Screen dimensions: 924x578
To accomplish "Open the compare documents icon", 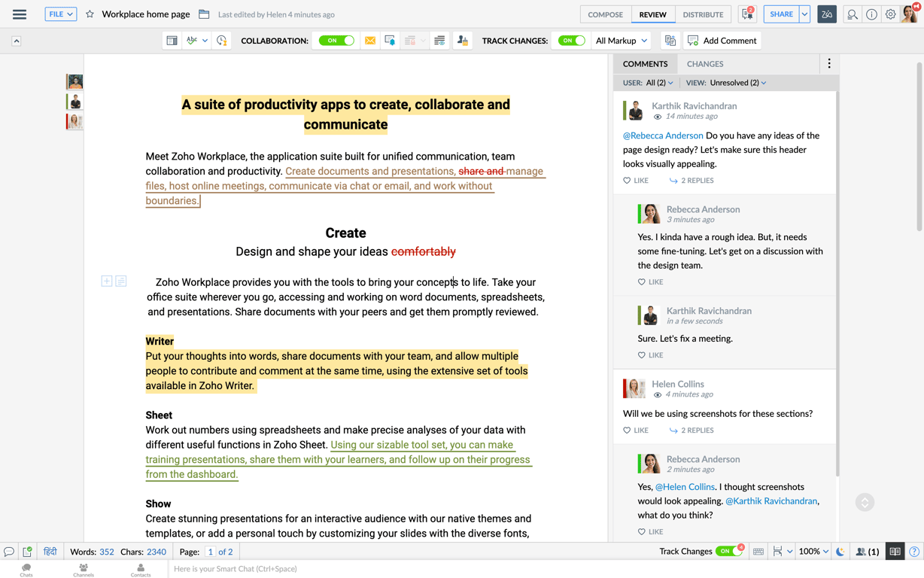I will tap(670, 41).
